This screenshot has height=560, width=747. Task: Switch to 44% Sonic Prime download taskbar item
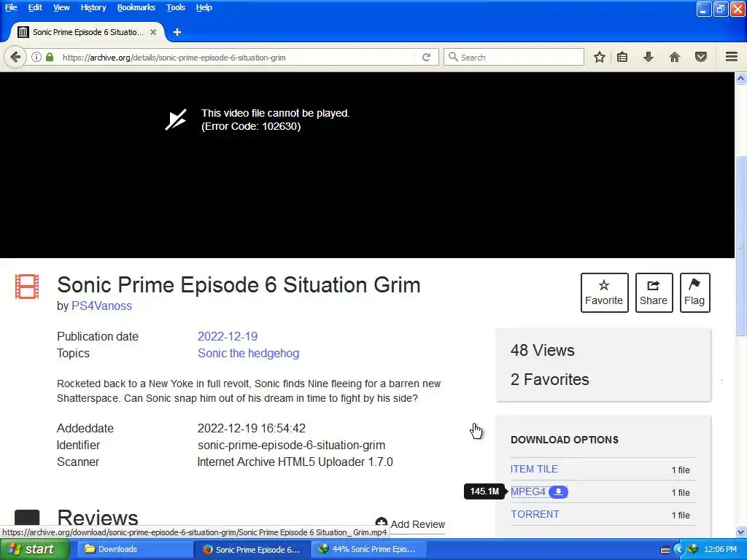point(368,549)
